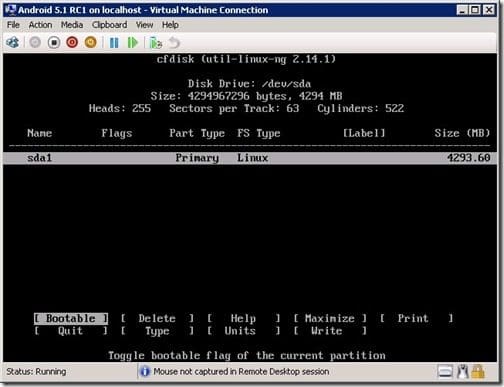
Task: Click the 4293.60 size value
Action: [468, 158]
